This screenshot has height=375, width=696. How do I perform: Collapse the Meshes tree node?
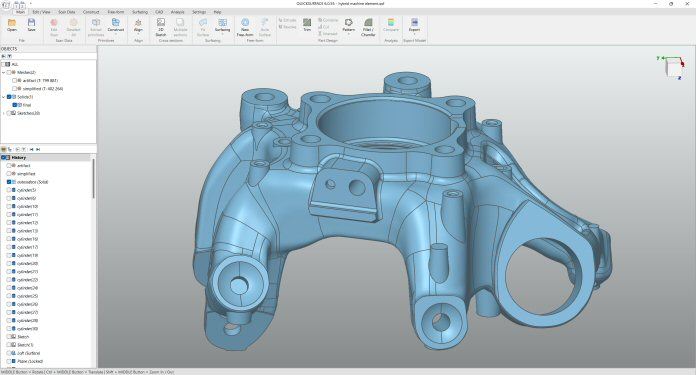pos(4,72)
